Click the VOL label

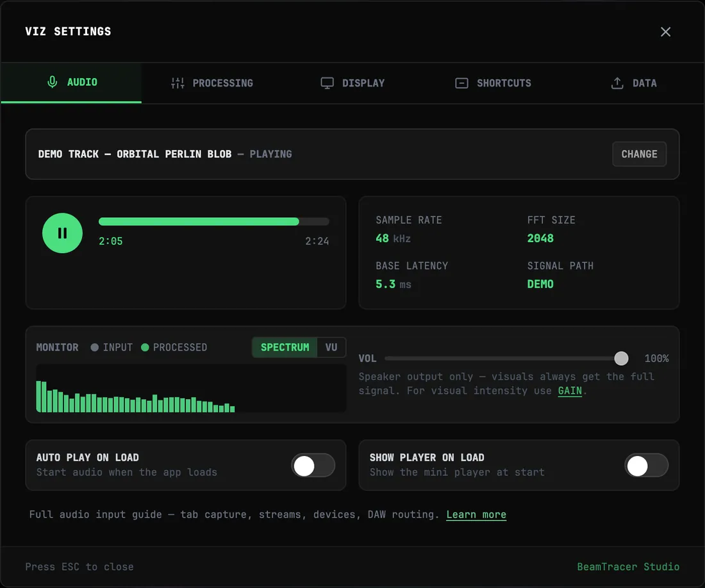coord(367,359)
